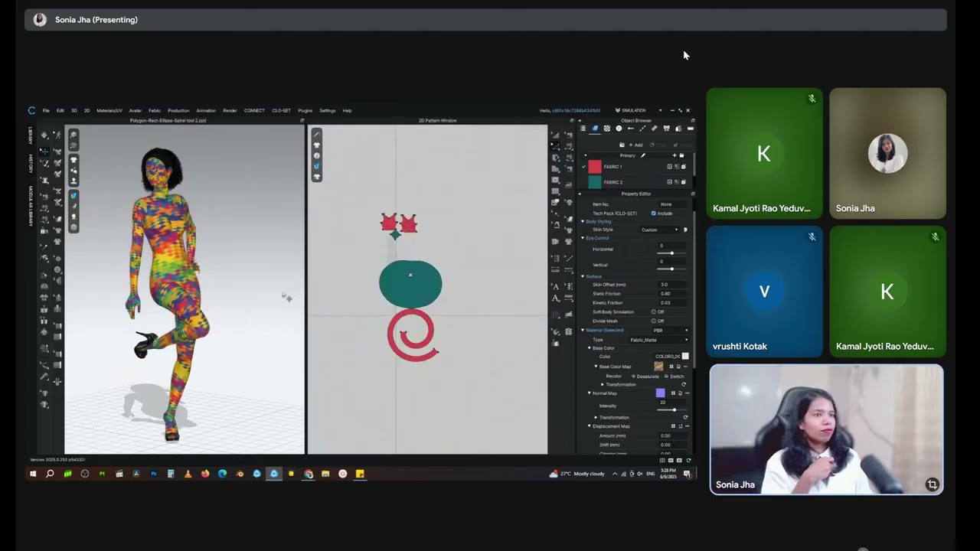Select the Select/Move tool in 3D toolbar

click(x=44, y=152)
